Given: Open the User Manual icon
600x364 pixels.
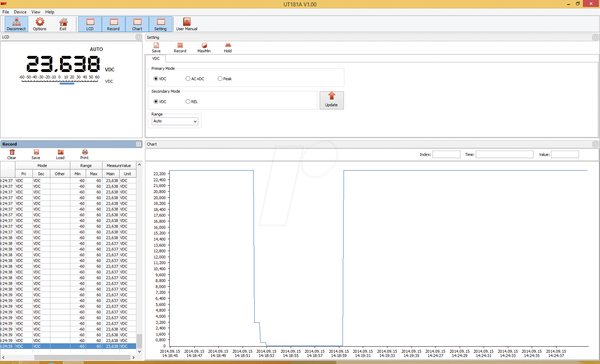Looking at the screenshot, I should coord(186,24).
